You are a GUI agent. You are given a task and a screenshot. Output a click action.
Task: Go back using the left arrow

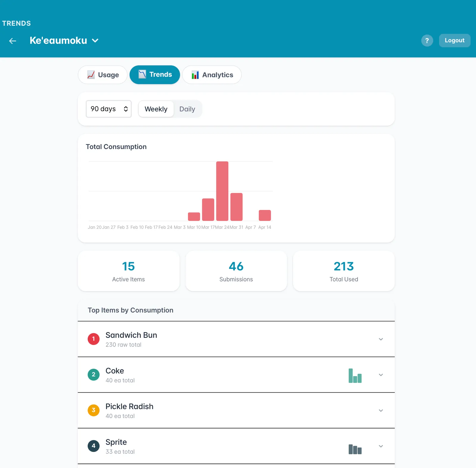(x=12, y=41)
